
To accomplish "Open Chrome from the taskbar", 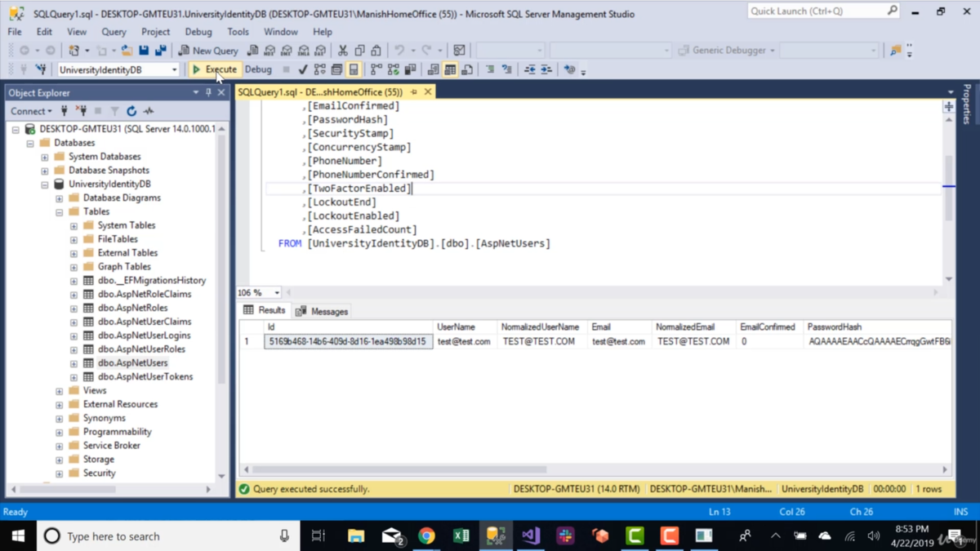I will click(426, 535).
